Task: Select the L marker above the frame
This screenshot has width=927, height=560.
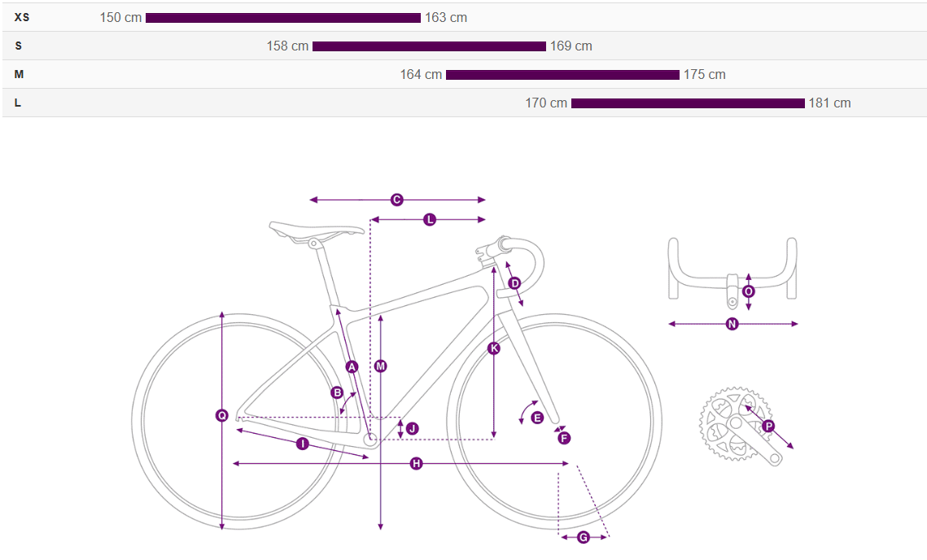Action: 430,220
